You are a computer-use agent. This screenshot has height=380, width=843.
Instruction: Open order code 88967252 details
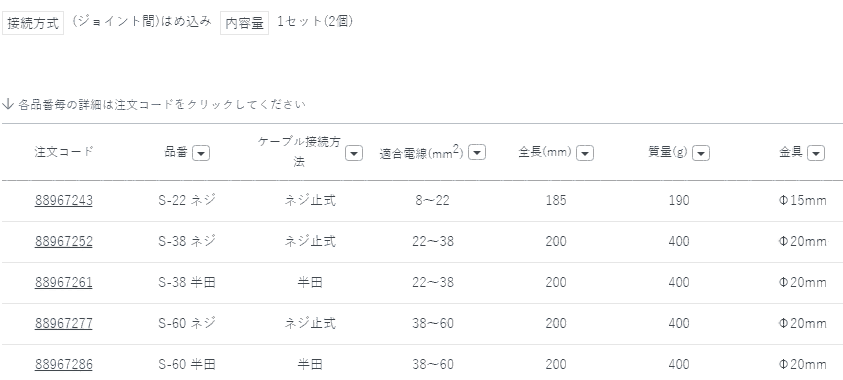[x=63, y=241]
